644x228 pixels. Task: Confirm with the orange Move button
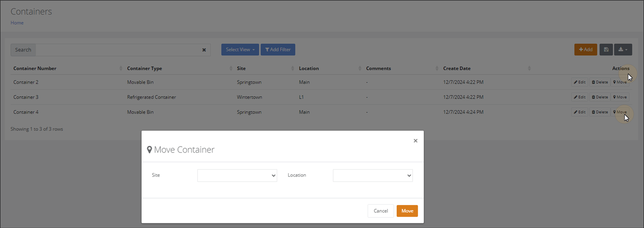(x=407, y=211)
